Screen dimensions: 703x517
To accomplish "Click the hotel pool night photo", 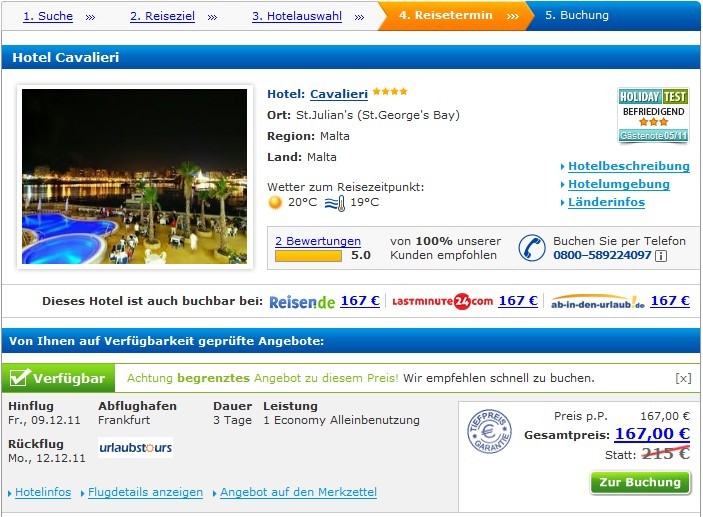I will (135, 176).
